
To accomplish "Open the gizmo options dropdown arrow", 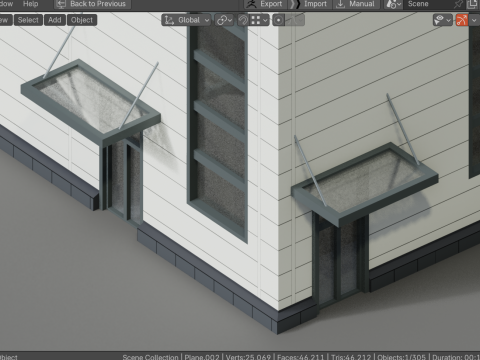I will click(x=474, y=20).
